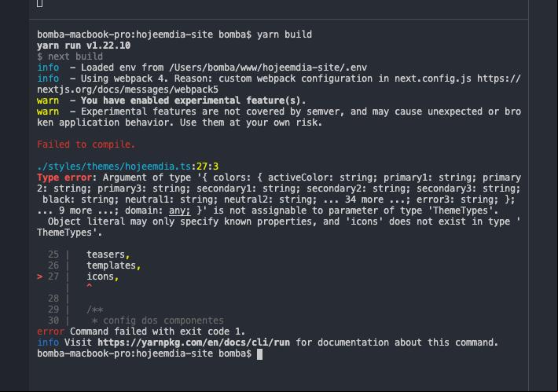
Task: Click the first yellow 'warn' label
Action: [48, 101]
